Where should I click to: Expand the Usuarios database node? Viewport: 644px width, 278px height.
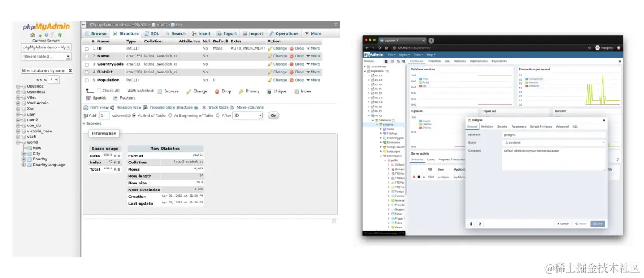(x=18, y=87)
